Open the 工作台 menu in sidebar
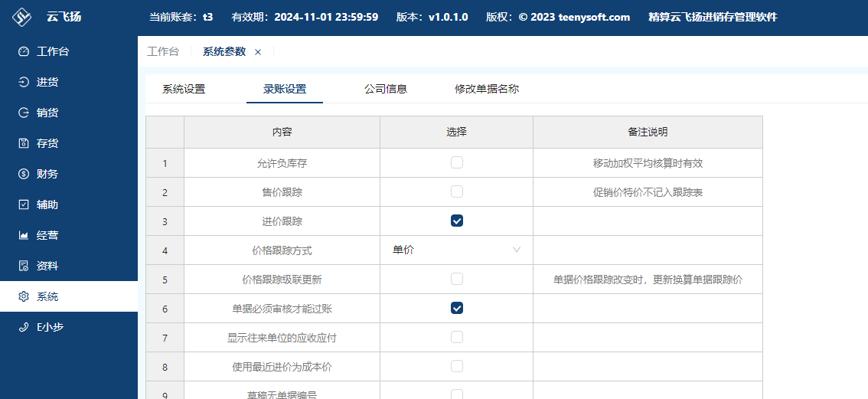868x399 pixels. click(x=69, y=52)
